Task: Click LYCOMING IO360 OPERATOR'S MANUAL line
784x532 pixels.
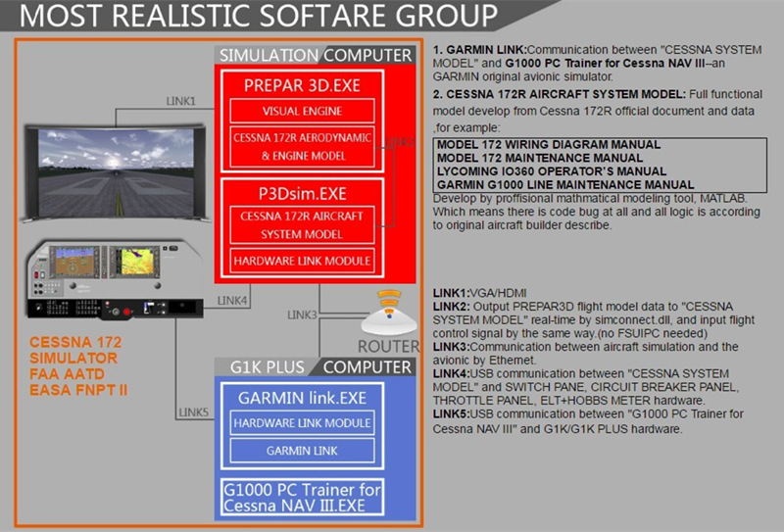Action: (552, 171)
